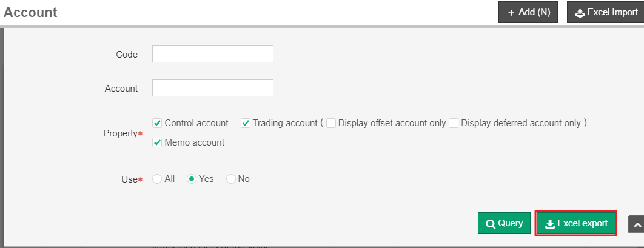
Task: Click the magnifier Query icon
Action: (491, 224)
